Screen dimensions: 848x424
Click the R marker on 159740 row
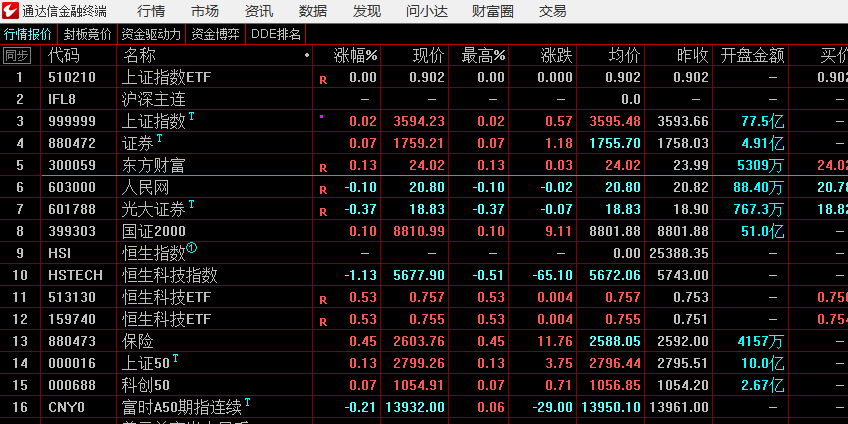(323, 322)
